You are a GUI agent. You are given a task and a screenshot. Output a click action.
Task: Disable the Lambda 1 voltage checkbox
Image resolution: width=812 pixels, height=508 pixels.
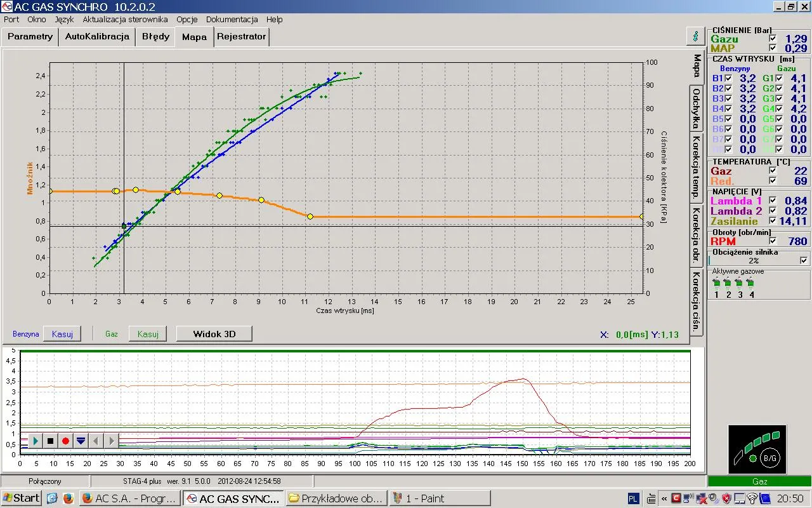click(773, 201)
